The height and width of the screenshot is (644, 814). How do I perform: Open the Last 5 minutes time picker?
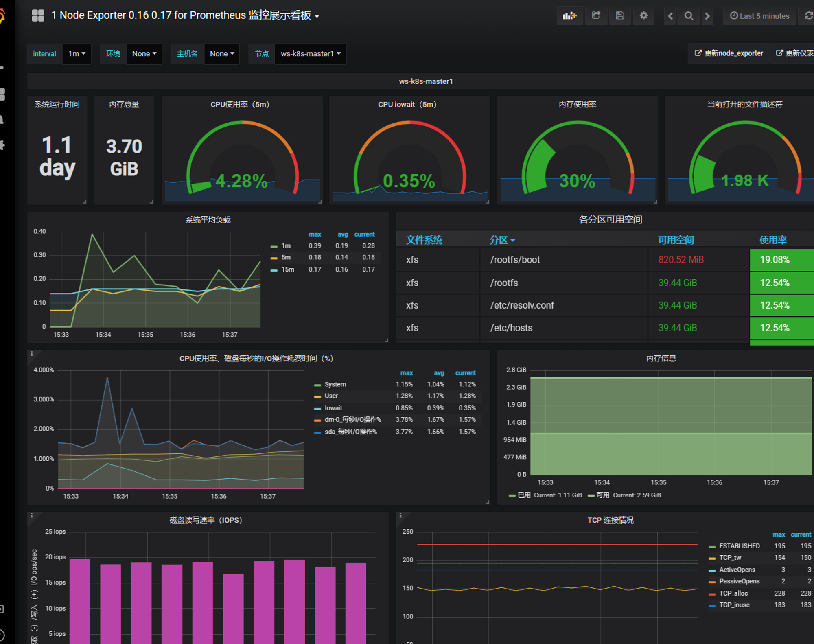click(x=759, y=16)
